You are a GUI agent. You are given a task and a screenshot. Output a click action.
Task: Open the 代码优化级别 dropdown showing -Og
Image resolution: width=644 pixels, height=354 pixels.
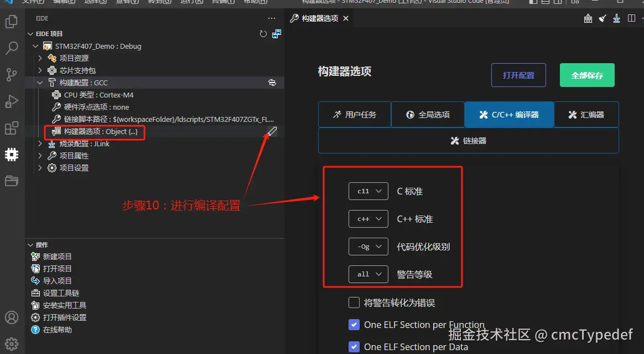(368, 247)
